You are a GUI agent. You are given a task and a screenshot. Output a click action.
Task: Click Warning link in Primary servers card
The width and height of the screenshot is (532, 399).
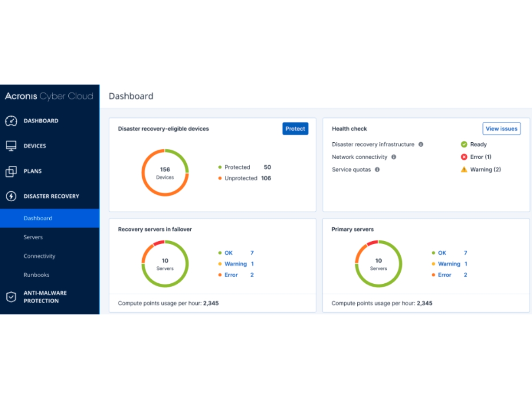click(449, 264)
